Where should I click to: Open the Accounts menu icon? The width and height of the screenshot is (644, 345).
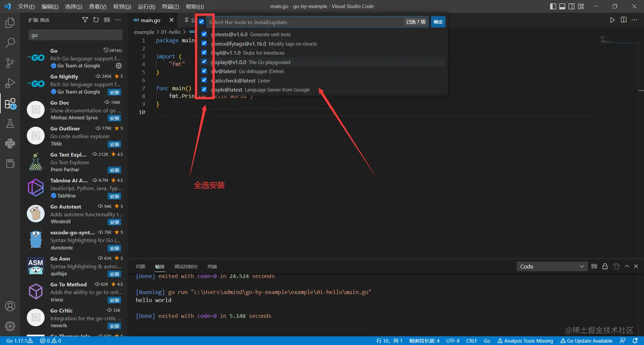10,306
